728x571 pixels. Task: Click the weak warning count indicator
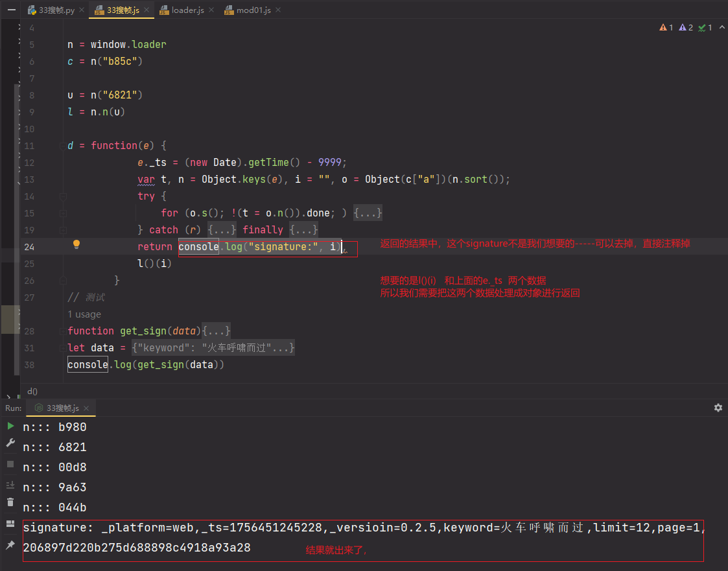point(686,27)
